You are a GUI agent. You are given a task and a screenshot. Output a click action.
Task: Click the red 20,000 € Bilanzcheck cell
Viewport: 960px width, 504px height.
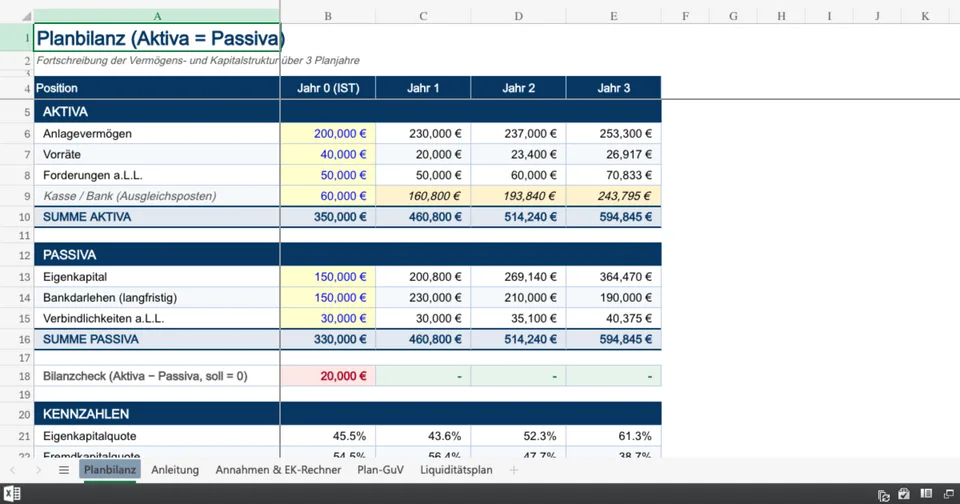(x=328, y=376)
